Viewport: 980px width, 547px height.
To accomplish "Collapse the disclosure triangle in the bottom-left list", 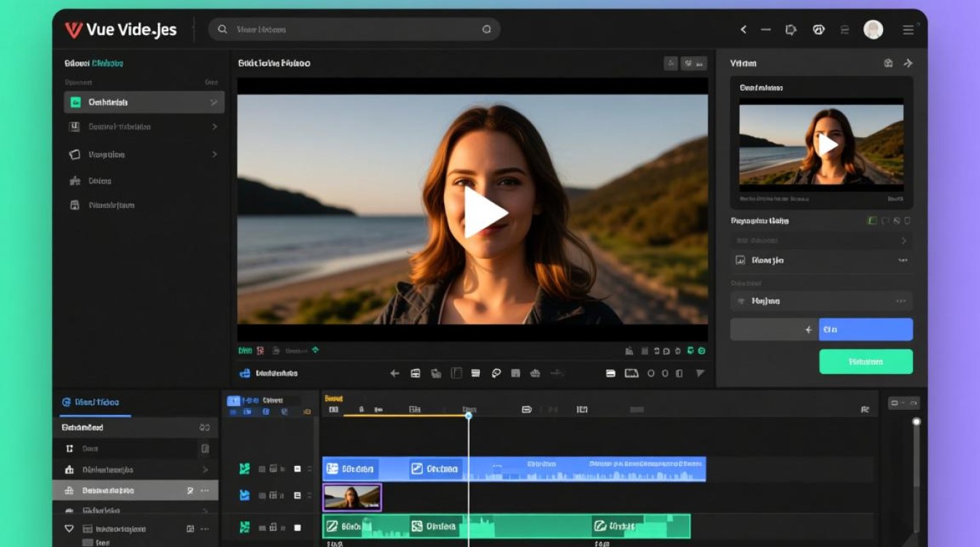I will coord(69,529).
